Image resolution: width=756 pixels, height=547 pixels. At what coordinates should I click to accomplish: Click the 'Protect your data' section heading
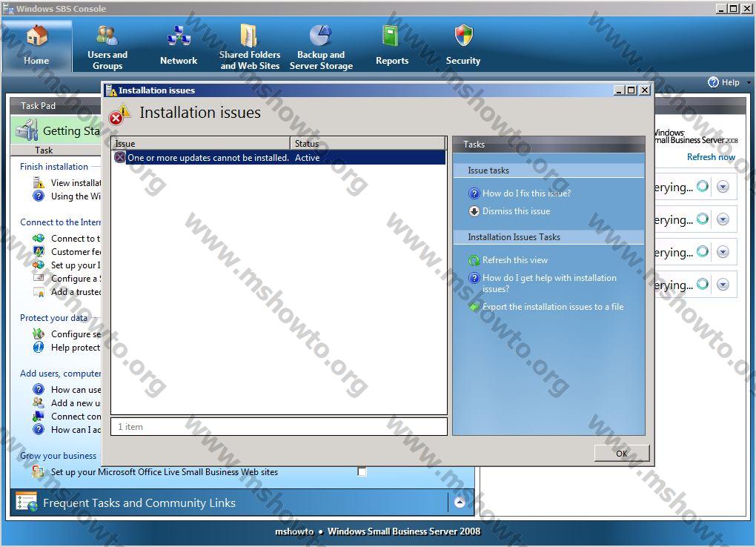[53, 318]
